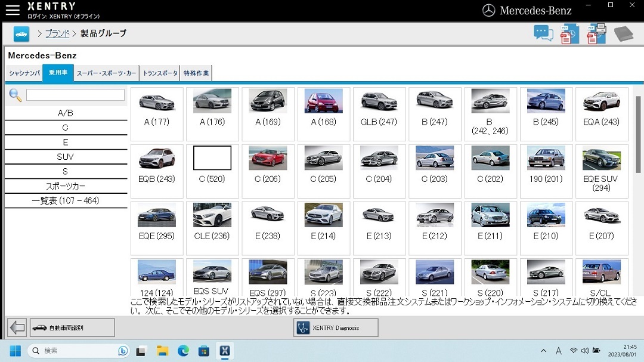Switch to the シャシナンバ tab
644x362 pixels.
coord(24,73)
